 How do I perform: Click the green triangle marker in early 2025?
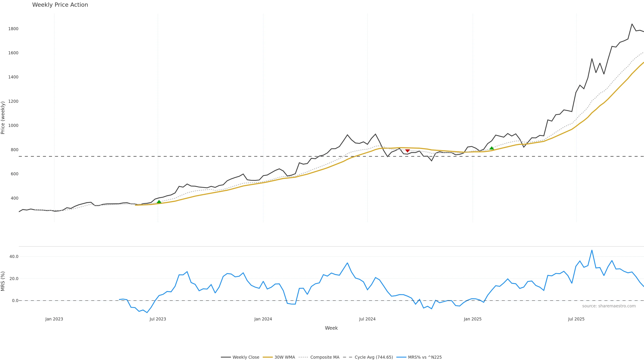492,148
